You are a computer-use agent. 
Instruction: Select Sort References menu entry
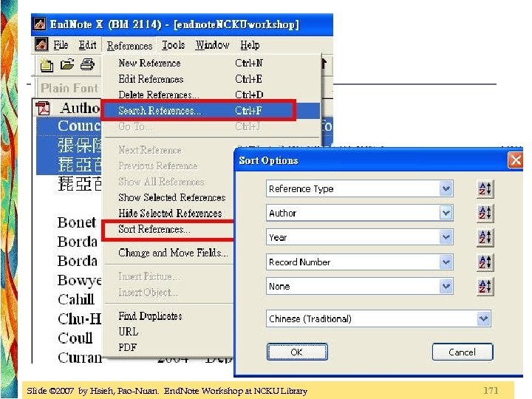(169, 230)
